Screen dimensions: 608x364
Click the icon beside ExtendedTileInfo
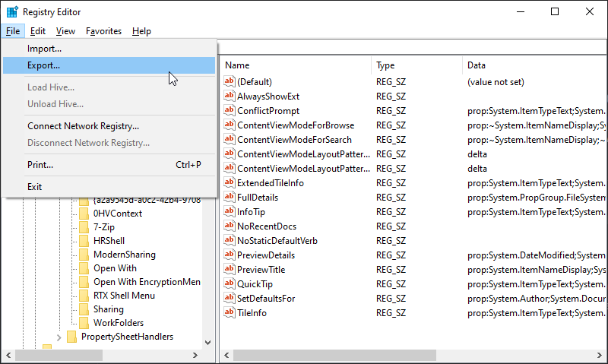tap(230, 182)
